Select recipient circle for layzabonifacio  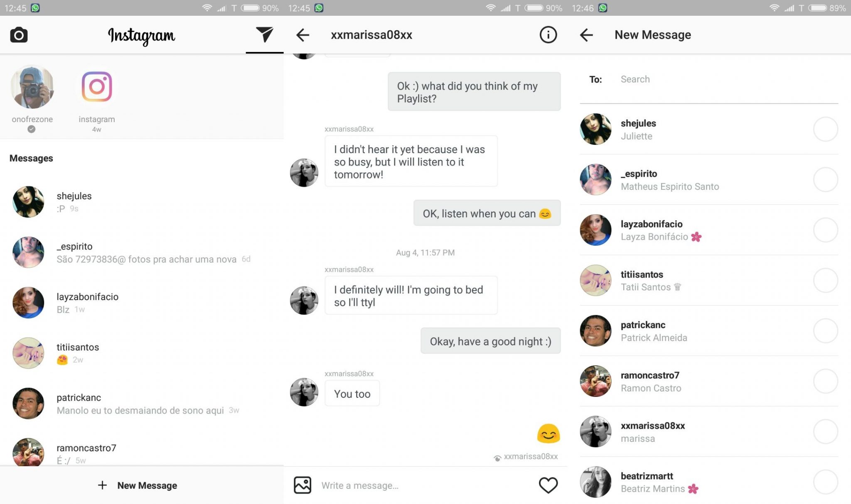click(x=825, y=230)
